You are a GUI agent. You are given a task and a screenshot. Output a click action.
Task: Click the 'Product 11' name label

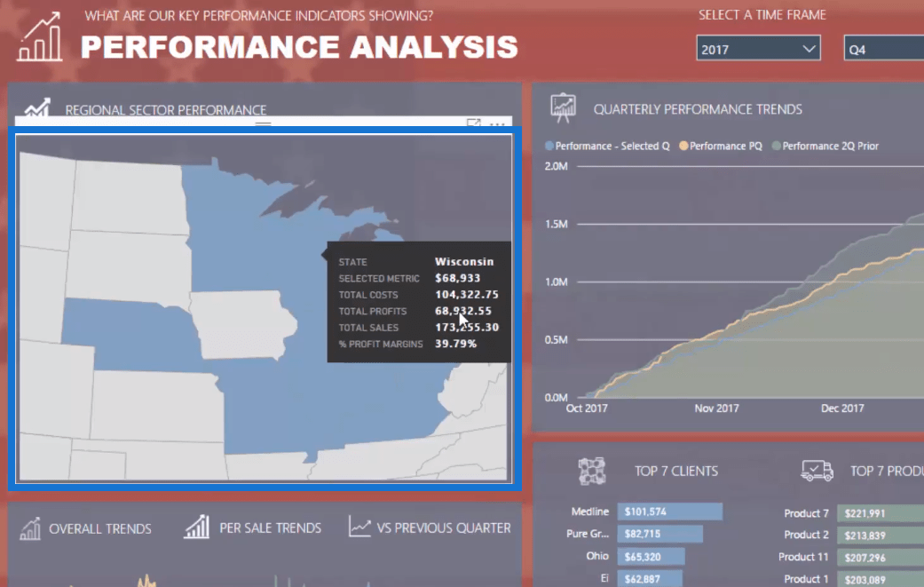(x=803, y=557)
